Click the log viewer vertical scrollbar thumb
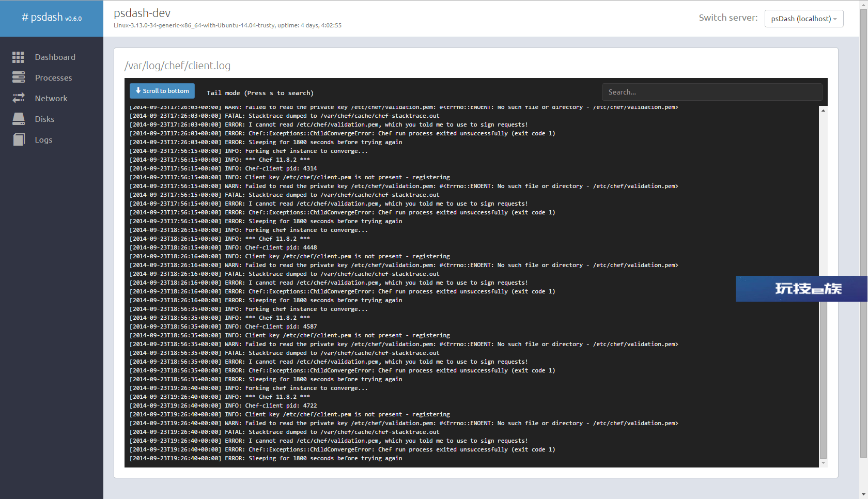868x499 pixels. click(x=823, y=380)
